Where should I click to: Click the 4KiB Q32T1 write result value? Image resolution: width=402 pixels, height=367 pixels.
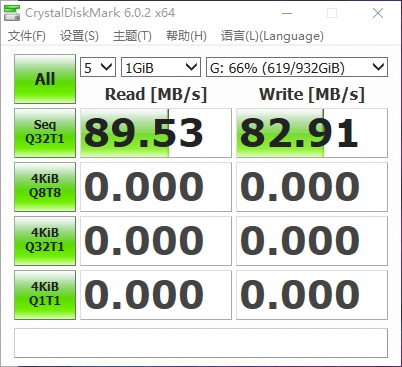312,241
